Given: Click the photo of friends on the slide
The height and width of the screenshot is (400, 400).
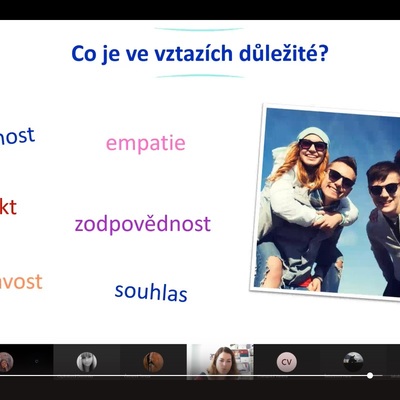Looking at the screenshot, I should 327,202.
